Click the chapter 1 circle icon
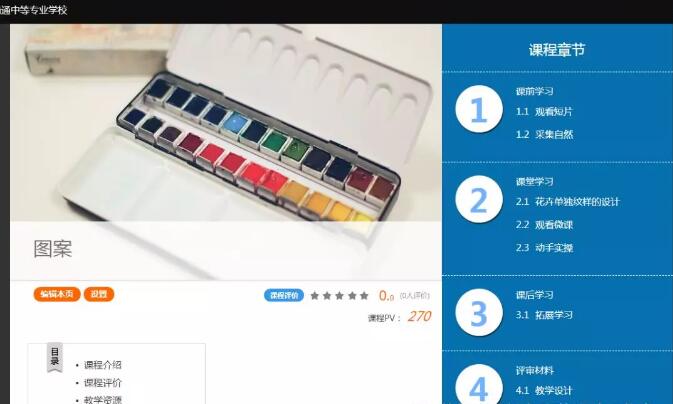 479,109
